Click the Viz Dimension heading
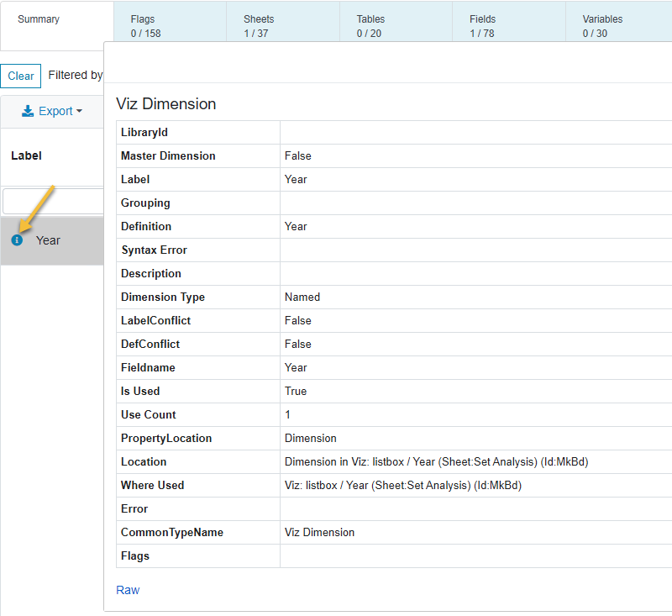 [x=165, y=103]
